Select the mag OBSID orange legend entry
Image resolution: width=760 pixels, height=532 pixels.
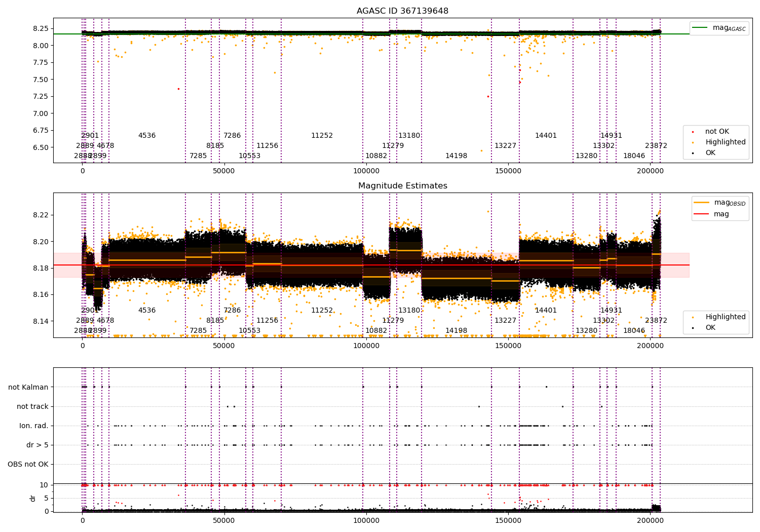click(x=720, y=203)
